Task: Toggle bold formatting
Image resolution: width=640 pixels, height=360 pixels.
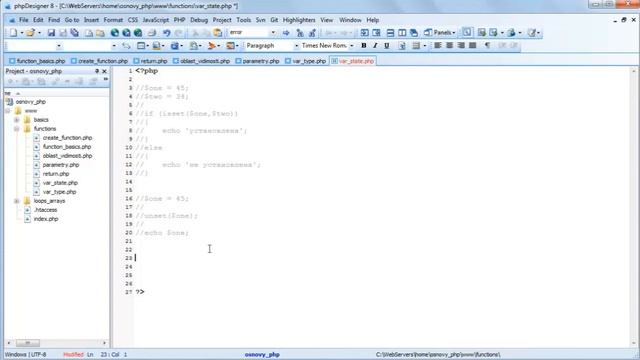Action: click(364, 46)
